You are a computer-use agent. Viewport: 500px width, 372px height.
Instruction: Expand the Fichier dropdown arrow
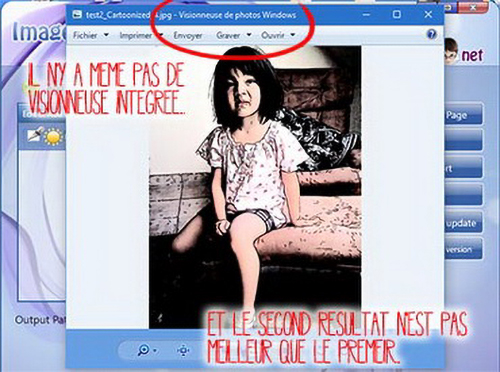(106, 35)
